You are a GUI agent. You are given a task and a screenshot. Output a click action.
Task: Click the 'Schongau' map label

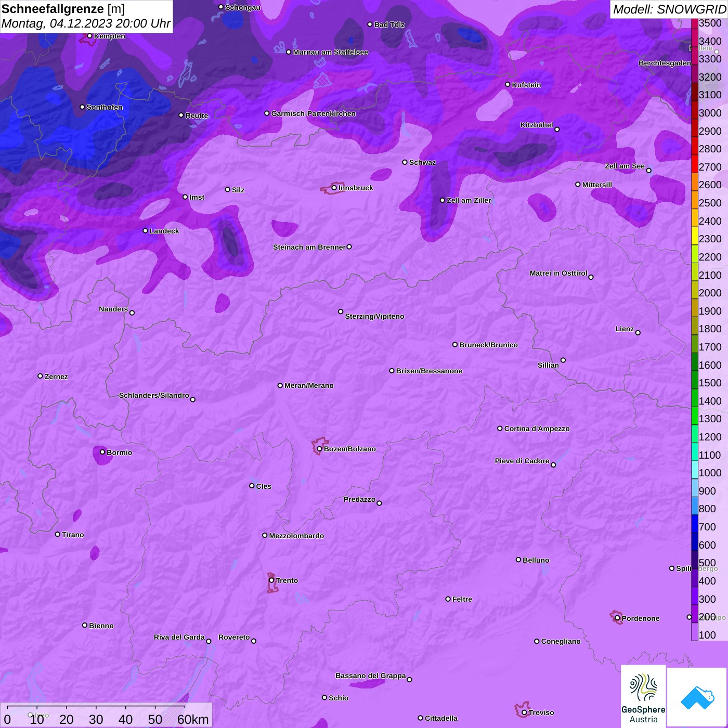tap(242, 7)
